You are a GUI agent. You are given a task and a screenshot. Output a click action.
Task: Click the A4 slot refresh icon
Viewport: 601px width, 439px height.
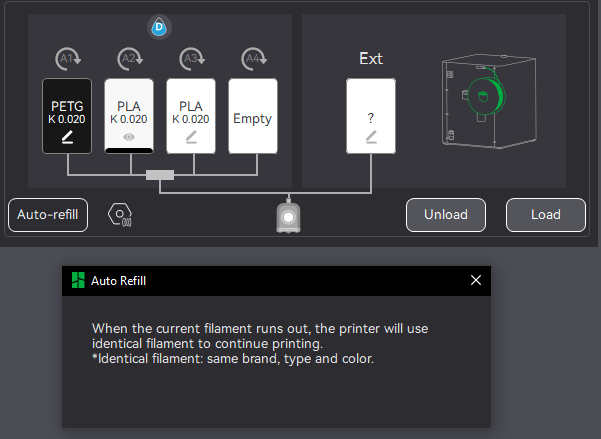pyautogui.click(x=254, y=59)
